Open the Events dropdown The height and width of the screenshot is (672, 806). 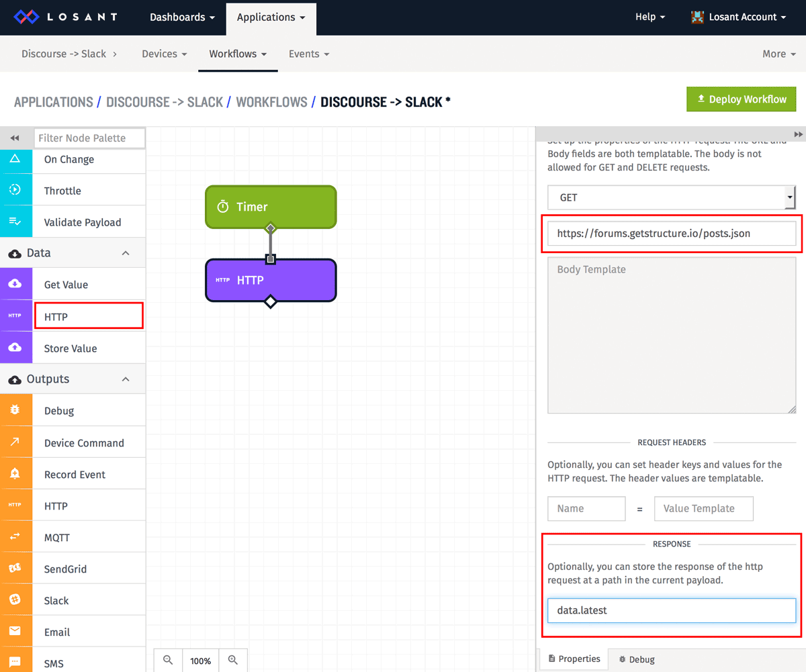pos(309,54)
